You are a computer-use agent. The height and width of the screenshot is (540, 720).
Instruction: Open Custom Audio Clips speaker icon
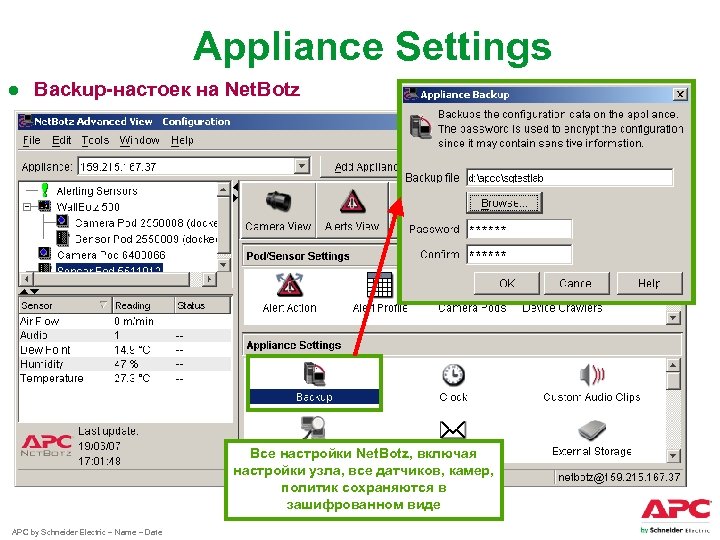[x=592, y=375]
